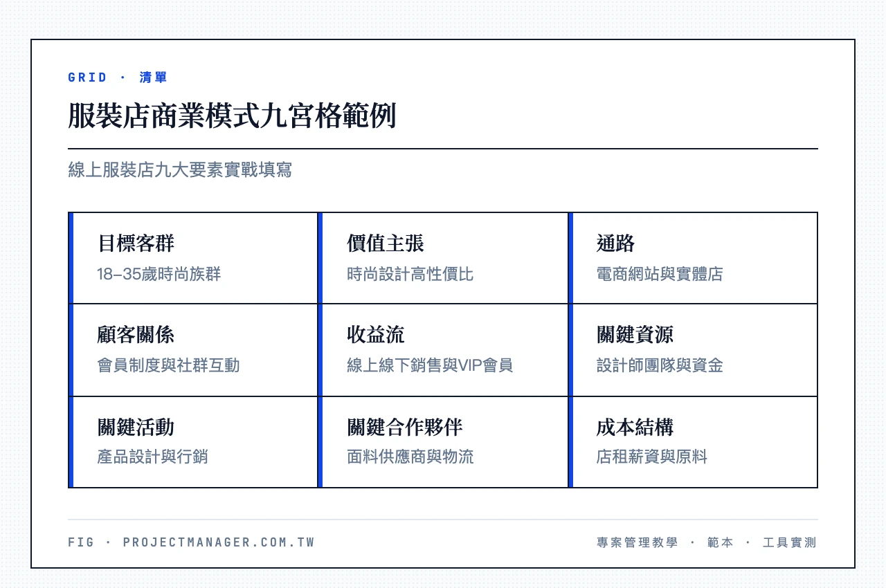Viewport: 886px width, 588px height.
Task: Select the 通路 heading
Action: pyautogui.click(x=615, y=244)
